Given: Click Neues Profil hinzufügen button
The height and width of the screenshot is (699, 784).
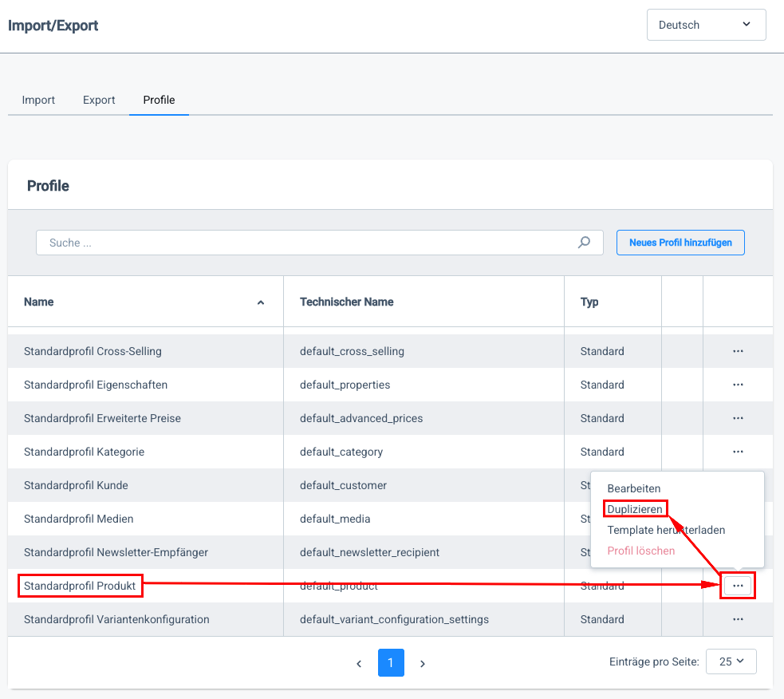Looking at the screenshot, I should [x=680, y=243].
